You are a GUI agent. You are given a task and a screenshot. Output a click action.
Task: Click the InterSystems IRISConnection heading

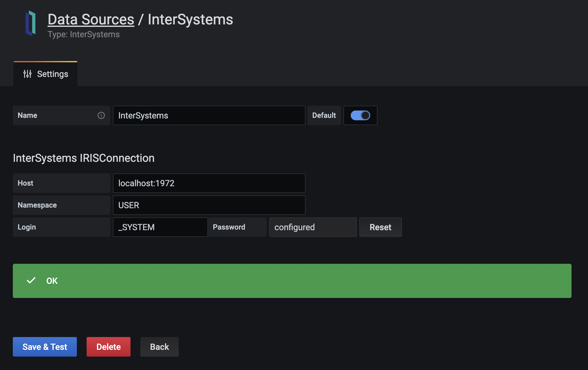pos(84,158)
